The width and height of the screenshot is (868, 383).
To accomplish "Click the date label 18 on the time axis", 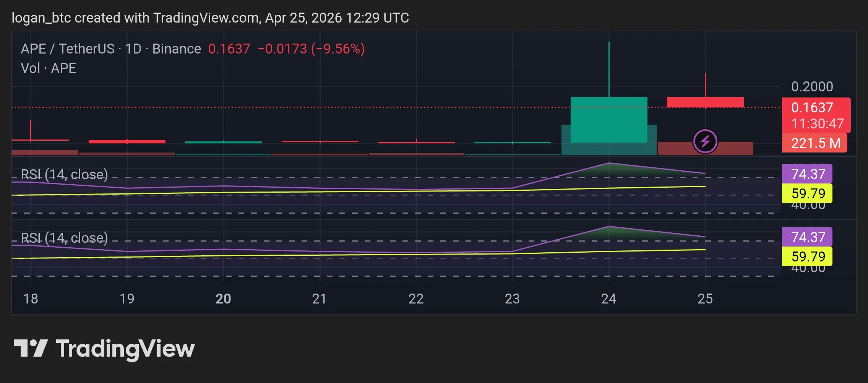I will [x=31, y=299].
